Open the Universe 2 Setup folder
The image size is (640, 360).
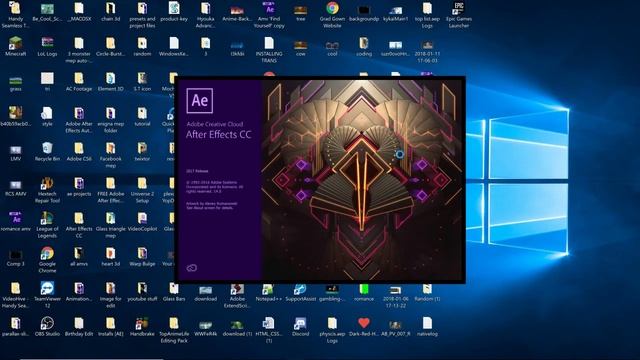[x=142, y=190]
